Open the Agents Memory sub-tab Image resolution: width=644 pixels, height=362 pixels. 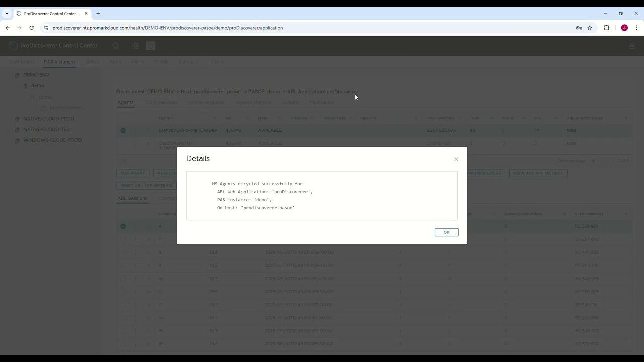[253, 102]
